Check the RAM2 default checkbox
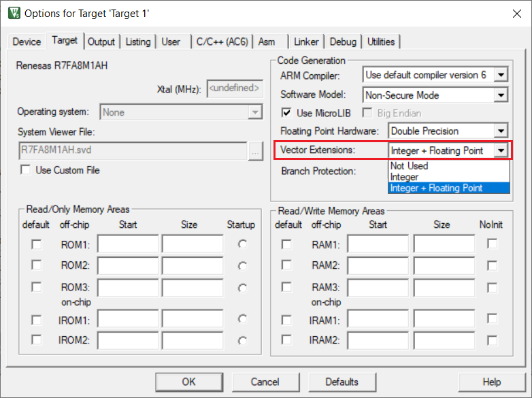This screenshot has height=398, width=532. click(x=286, y=265)
